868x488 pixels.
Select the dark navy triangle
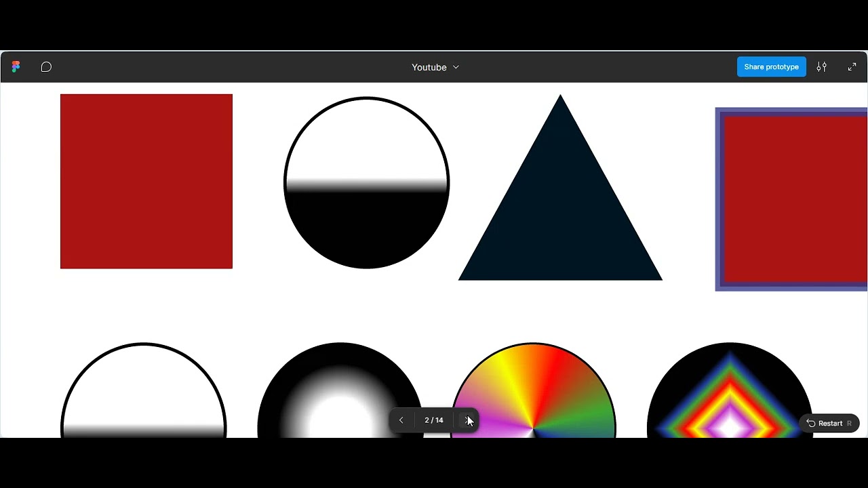pos(560,187)
